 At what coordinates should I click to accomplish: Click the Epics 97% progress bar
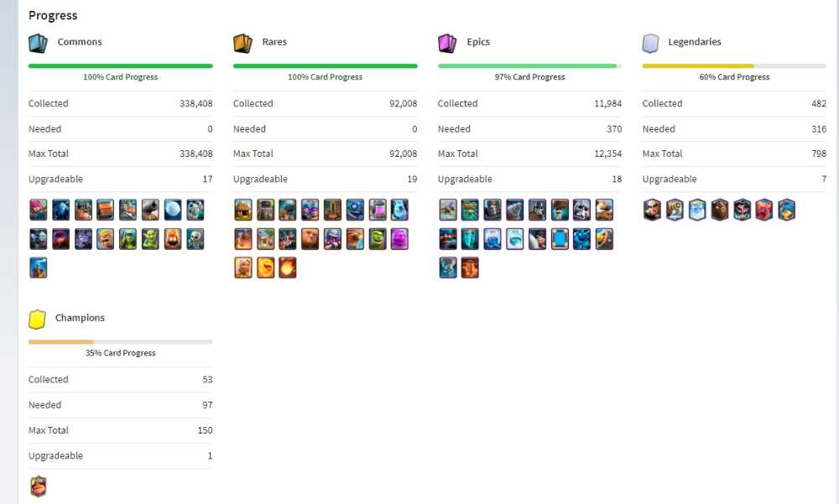tap(529, 66)
